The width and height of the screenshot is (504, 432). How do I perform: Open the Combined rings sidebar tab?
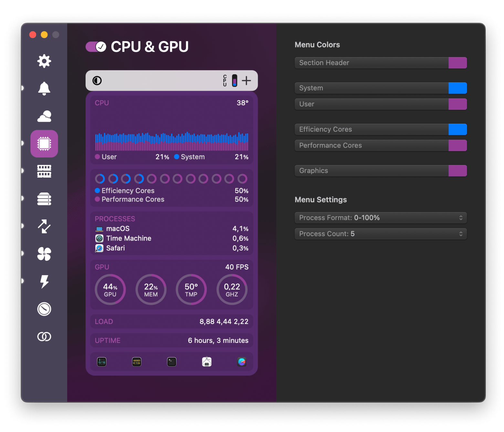[x=44, y=337]
